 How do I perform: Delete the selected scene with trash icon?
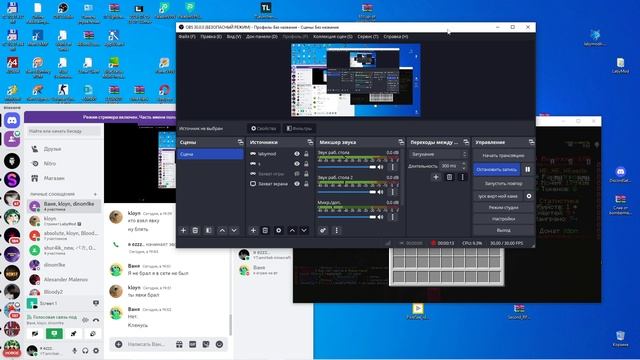pos(195,231)
